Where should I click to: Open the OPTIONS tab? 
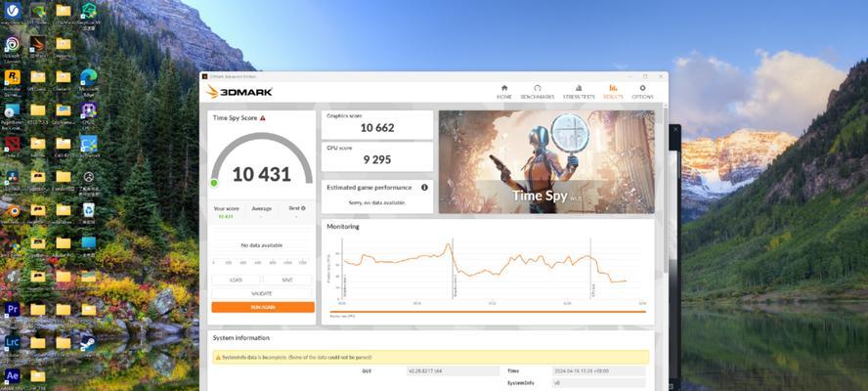642,91
